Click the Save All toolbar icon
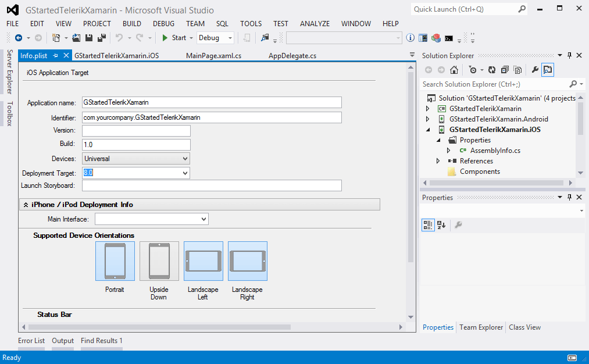This screenshot has width=589, height=364. pyautogui.click(x=102, y=38)
